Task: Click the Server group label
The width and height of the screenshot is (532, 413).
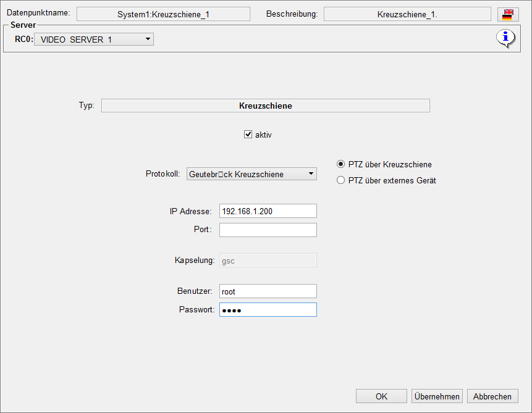Action: click(x=23, y=25)
